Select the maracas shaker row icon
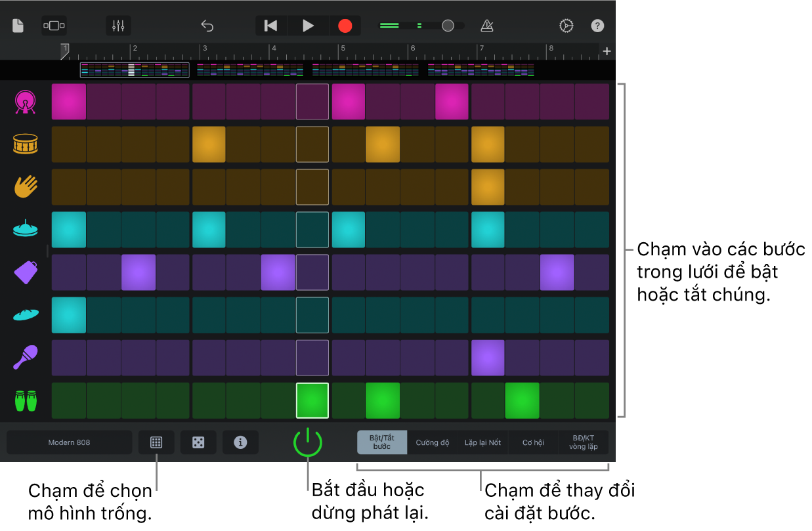 click(x=26, y=357)
